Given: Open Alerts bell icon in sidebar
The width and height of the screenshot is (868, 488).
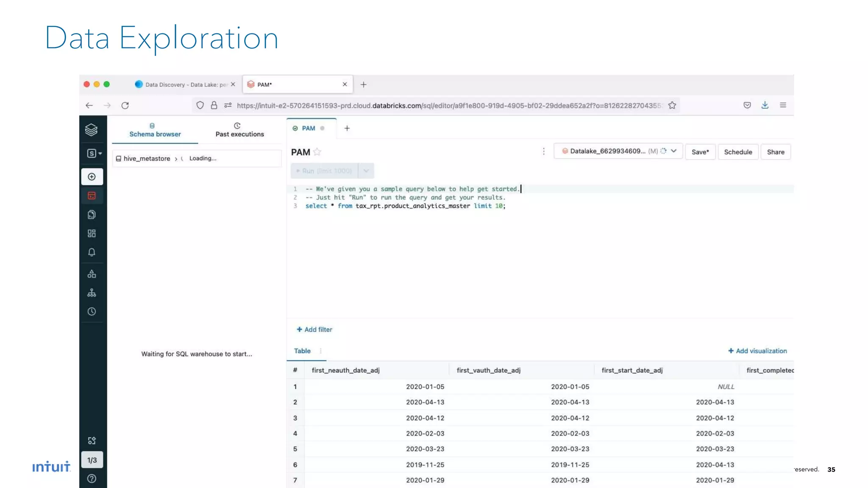Looking at the screenshot, I should pyautogui.click(x=92, y=252).
